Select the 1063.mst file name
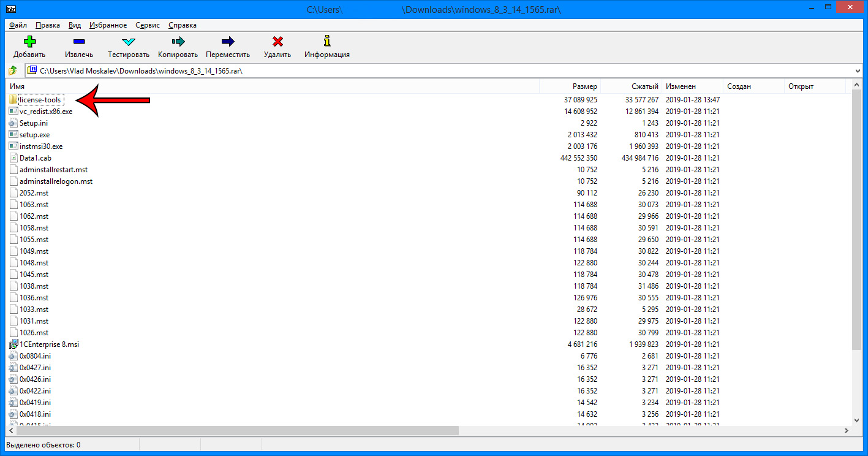Viewport: 868px width, 456px height. pos(34,204)
